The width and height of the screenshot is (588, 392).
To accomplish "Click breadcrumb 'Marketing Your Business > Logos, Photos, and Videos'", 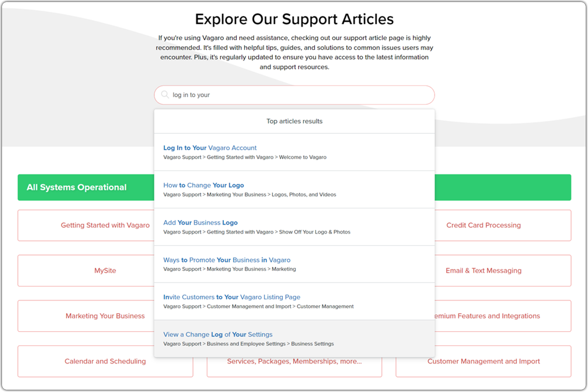I will [271, 194].
